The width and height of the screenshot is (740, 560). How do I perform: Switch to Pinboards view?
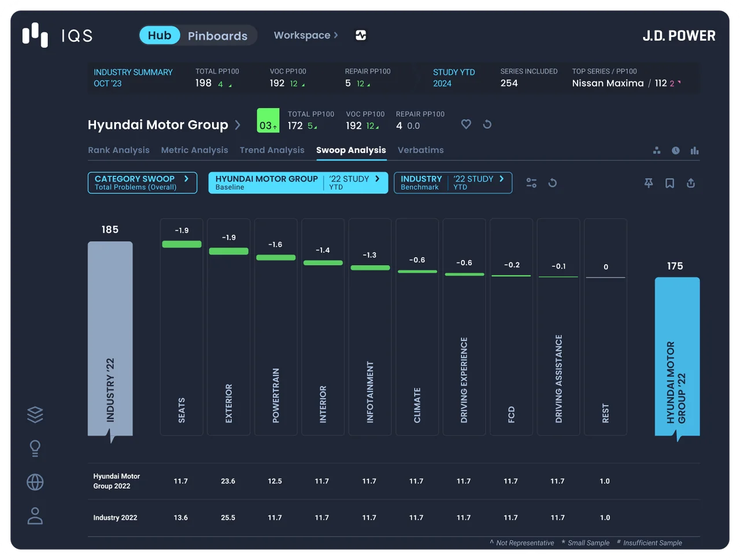coord(217,36)
